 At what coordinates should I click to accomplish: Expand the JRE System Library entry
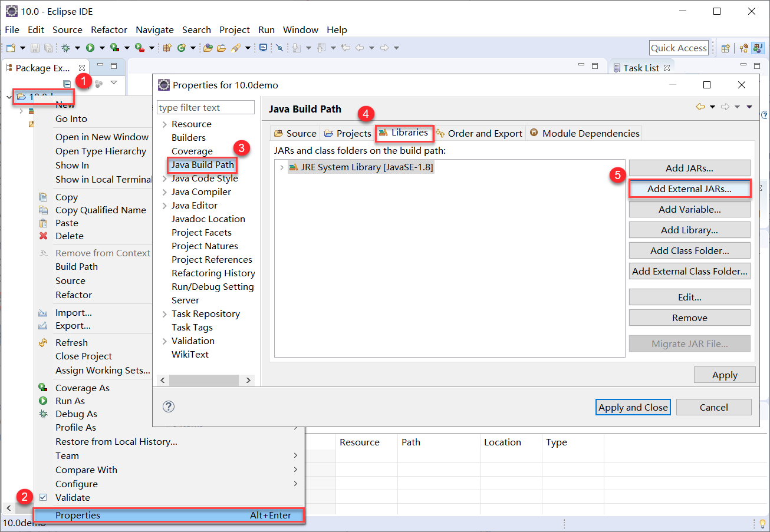point(282,167)
